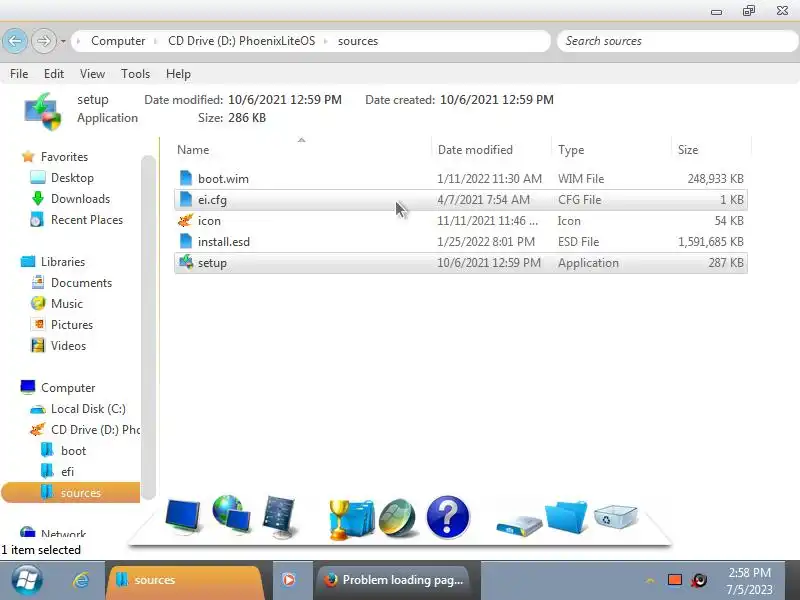Viewport: 800px width, 600px height.
Task: Click the 1,591,685 KB size cell
Action: tap(711, 242)
